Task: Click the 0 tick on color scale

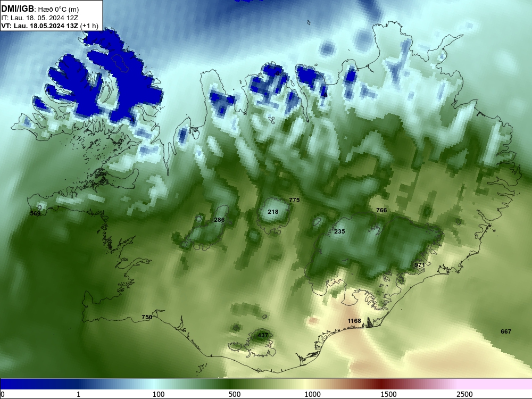Action: 3,394
